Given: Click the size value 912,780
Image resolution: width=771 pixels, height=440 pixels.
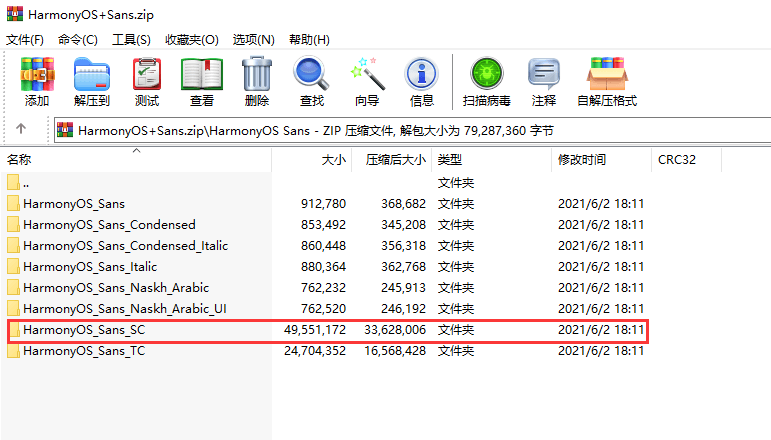Looking at the screenshot, I should pos(324,204).
